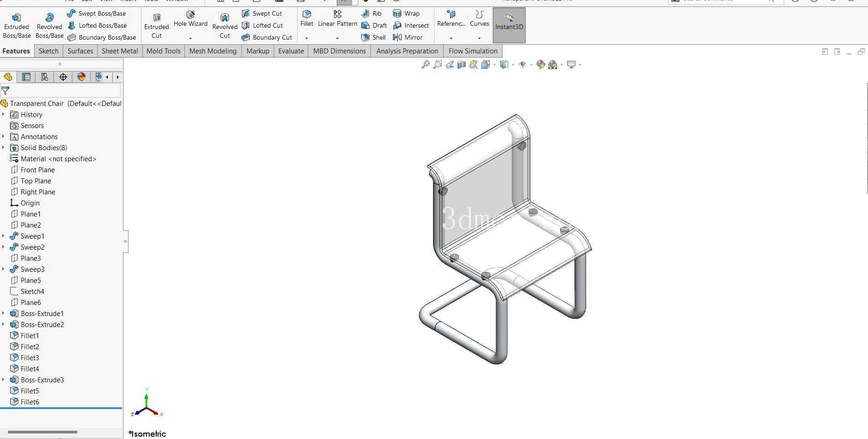The height and width of the screenshot is (439, 868).
Task: Open Curves dropdown arrow
Action: click(x=479, y=38)
